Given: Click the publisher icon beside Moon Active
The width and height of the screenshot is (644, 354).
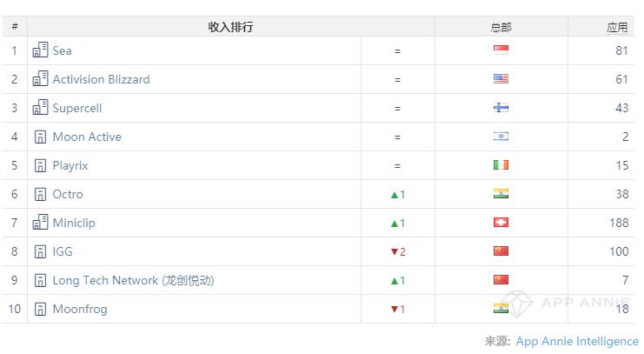Looking at the screenshot, I should pos(40,137).
